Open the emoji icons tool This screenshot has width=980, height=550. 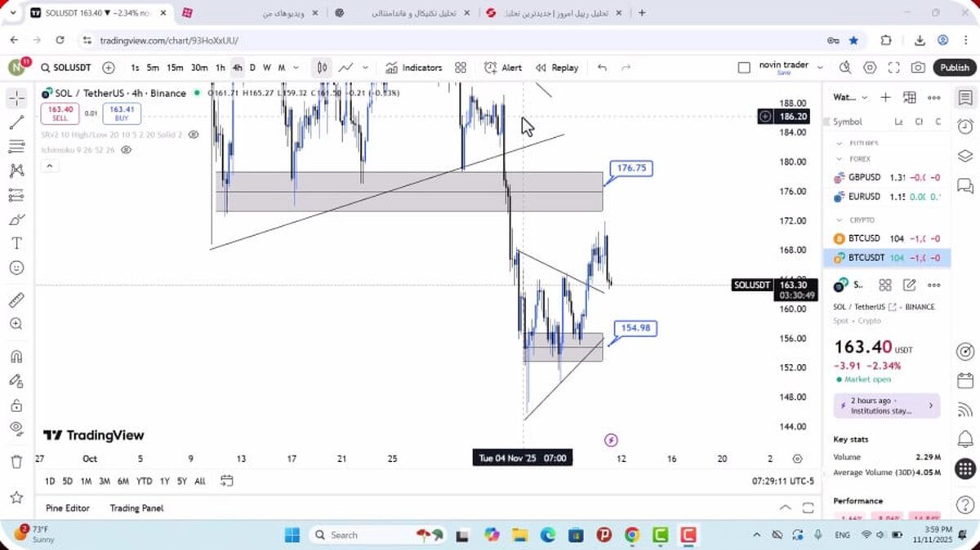pyautogui.click(x=16, y=268)
